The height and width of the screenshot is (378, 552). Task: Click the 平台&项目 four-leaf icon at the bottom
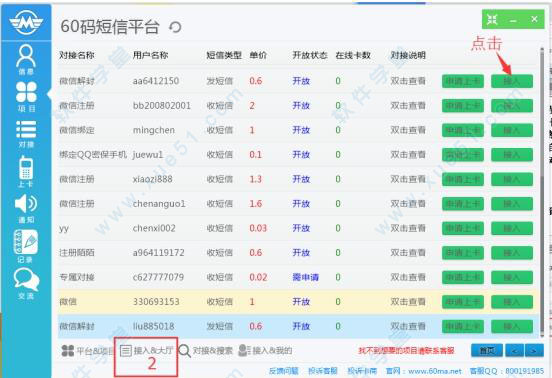click(x=68, y=351)
